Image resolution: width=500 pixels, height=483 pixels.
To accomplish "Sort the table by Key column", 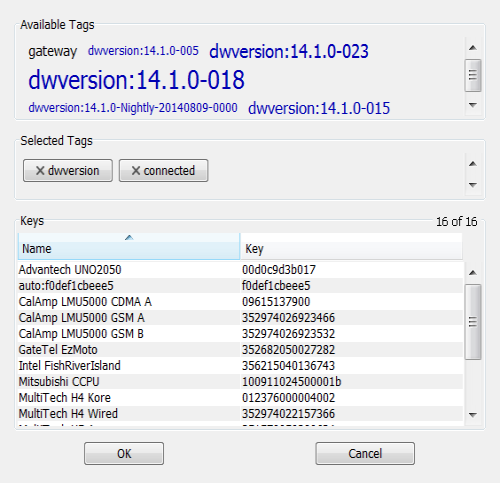I will click(351, 246).
